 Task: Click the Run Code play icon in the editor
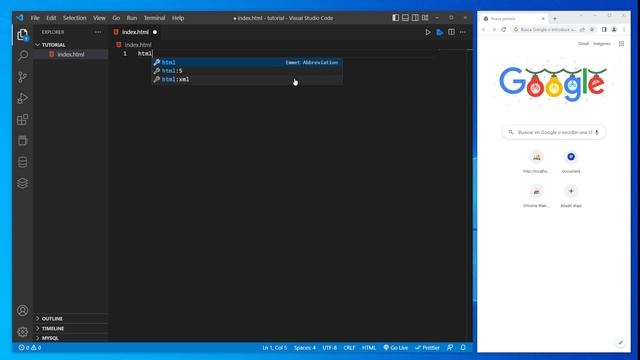tap(428, 32)
